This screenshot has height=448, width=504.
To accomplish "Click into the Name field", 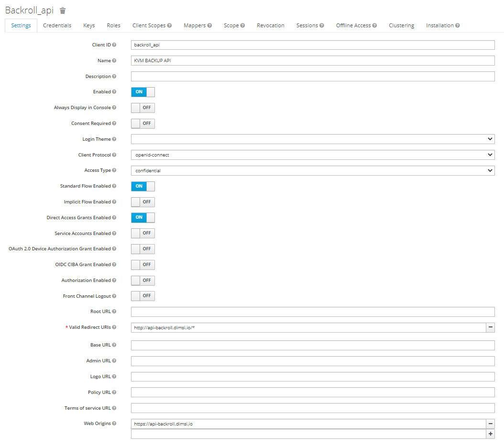I will 313,60.
